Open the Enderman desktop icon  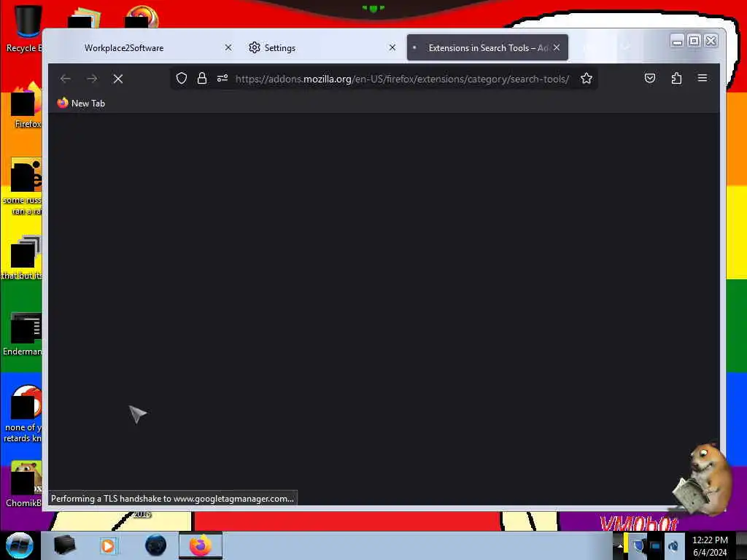pyautogui.click(x=23, y=333)
